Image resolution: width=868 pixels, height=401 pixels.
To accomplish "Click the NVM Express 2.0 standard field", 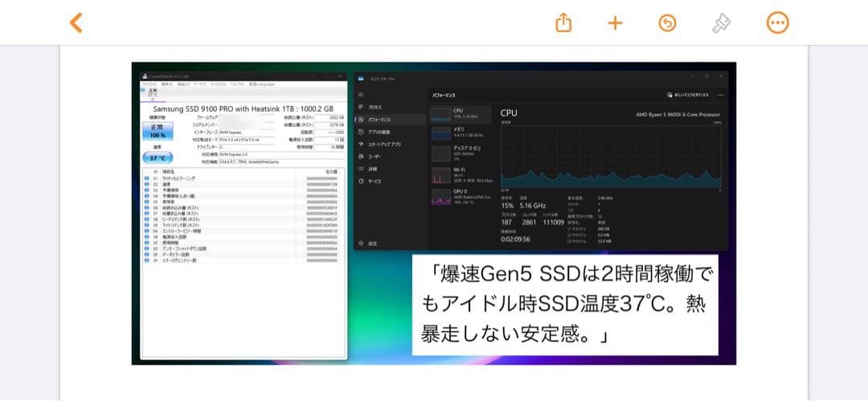I will coord(281,154).
